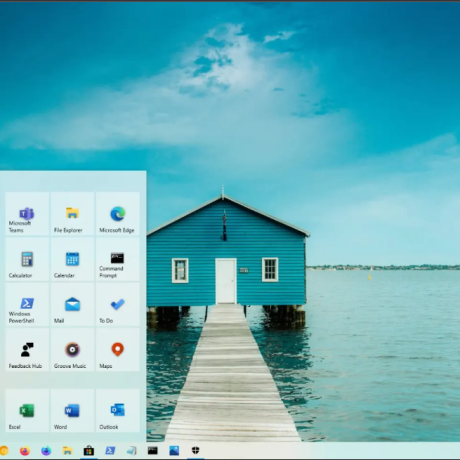The height and width of the screenshot is (460, 460).
Task: Launch Windows PowerShell tile
Action: click(x=27, y=305)
